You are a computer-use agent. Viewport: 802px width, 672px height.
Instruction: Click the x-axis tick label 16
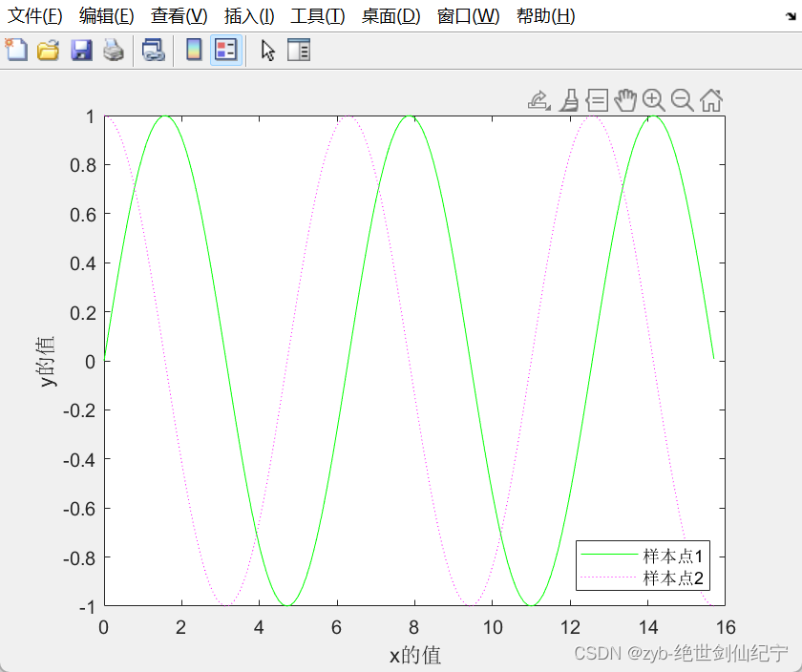726,627
